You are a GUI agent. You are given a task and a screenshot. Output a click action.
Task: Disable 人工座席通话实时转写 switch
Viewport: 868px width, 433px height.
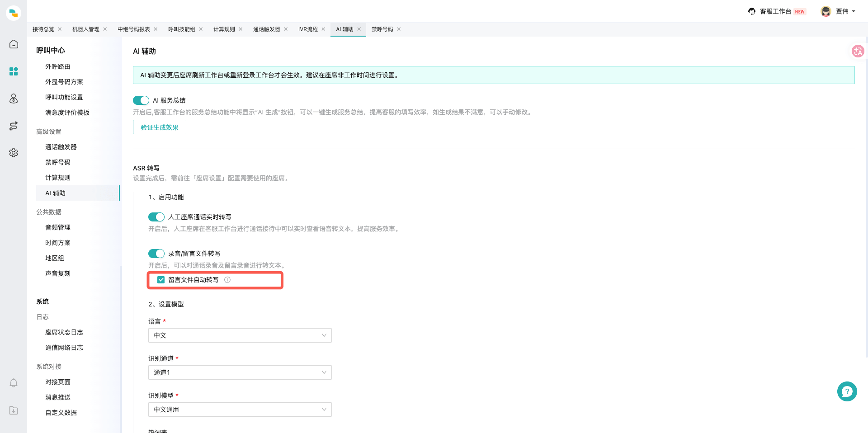coord(156,217)
